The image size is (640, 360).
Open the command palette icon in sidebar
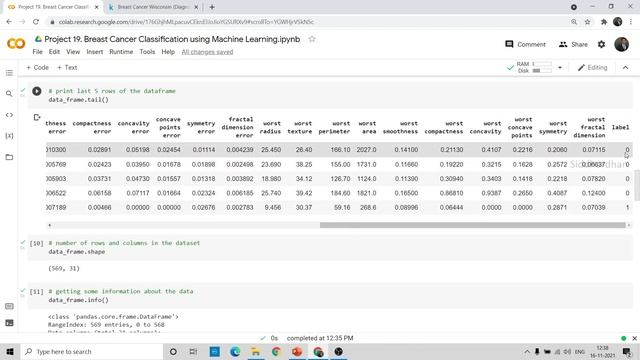pyautogui.click(x=9, y=306)
